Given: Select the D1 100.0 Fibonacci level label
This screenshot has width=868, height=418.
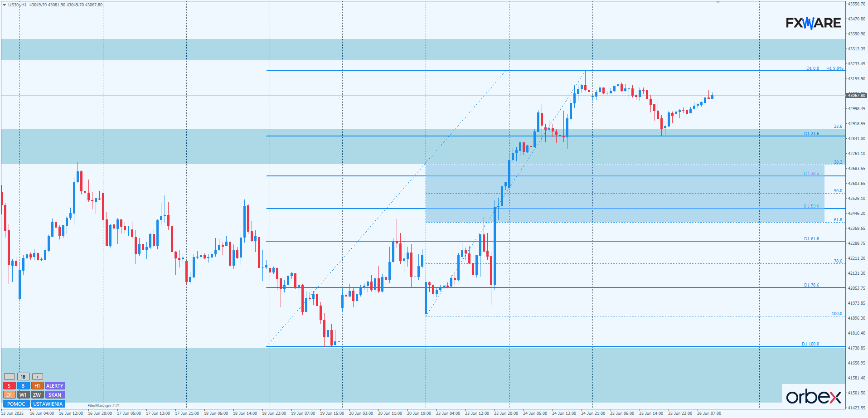Looking at the screenshot, I should (x=810, y=344).
